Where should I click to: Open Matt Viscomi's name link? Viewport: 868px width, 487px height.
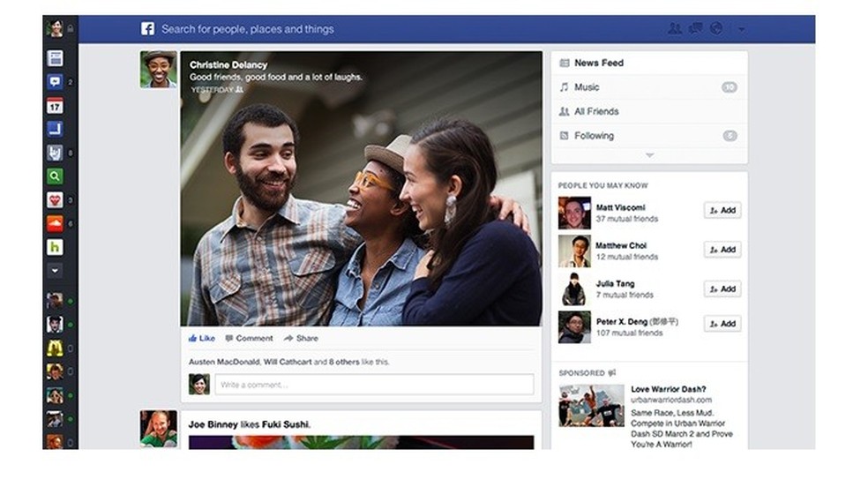(x=620, y=207)
